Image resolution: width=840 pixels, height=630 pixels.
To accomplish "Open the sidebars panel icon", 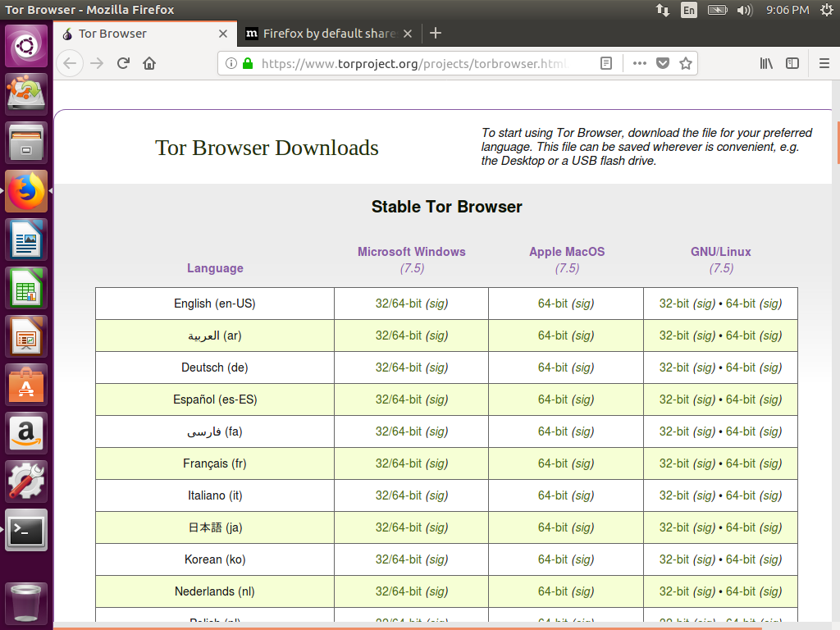I will 791,63.
